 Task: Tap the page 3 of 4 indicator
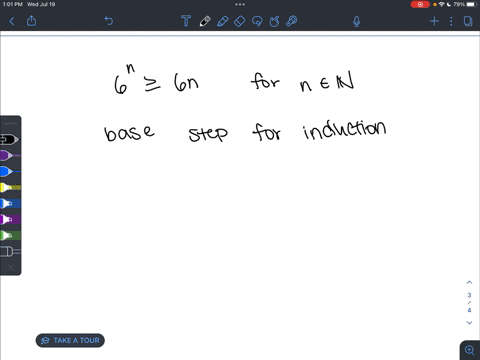[469, 302]
